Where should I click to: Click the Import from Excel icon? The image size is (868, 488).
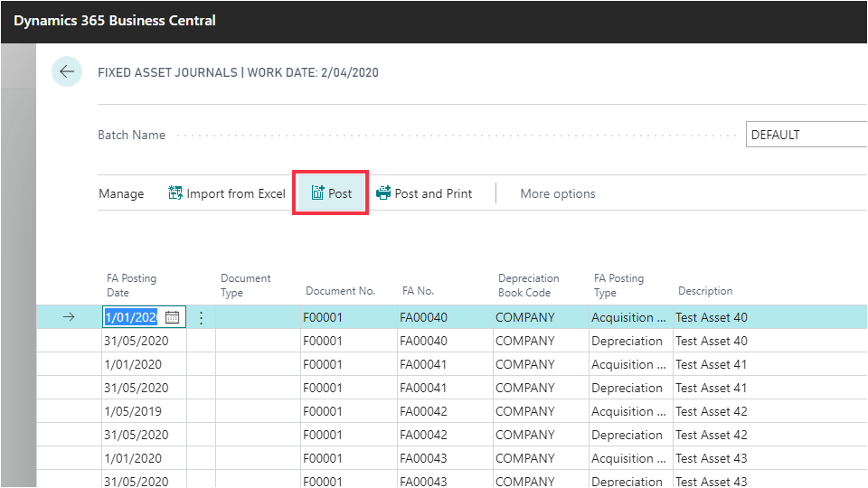click(175, 193)
